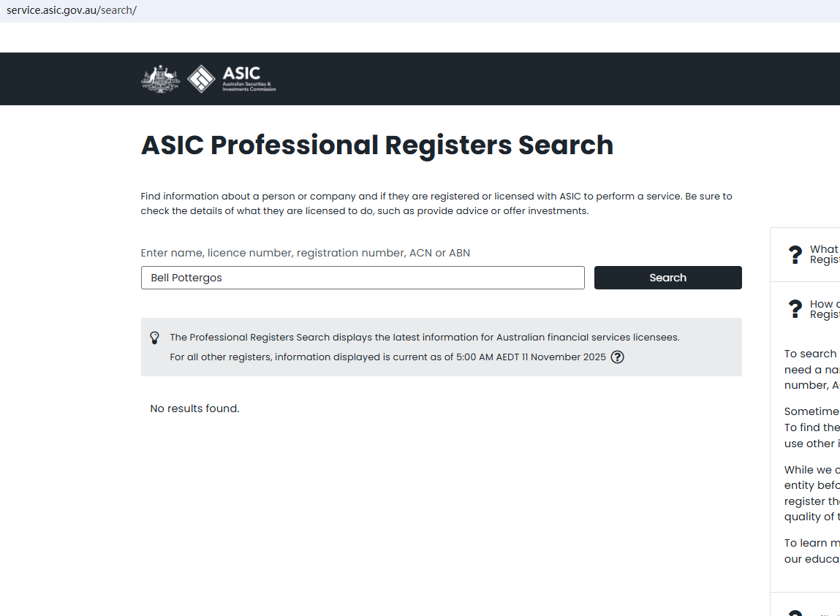Screen dimensions: 840x616
Task: Click the lightbulb info icon
Action: click(x=154, y=338)
